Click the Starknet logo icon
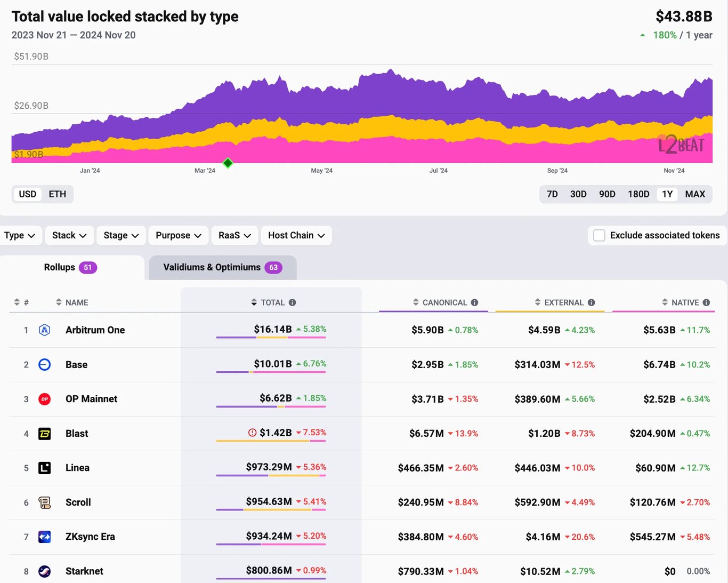 [45, 571]
